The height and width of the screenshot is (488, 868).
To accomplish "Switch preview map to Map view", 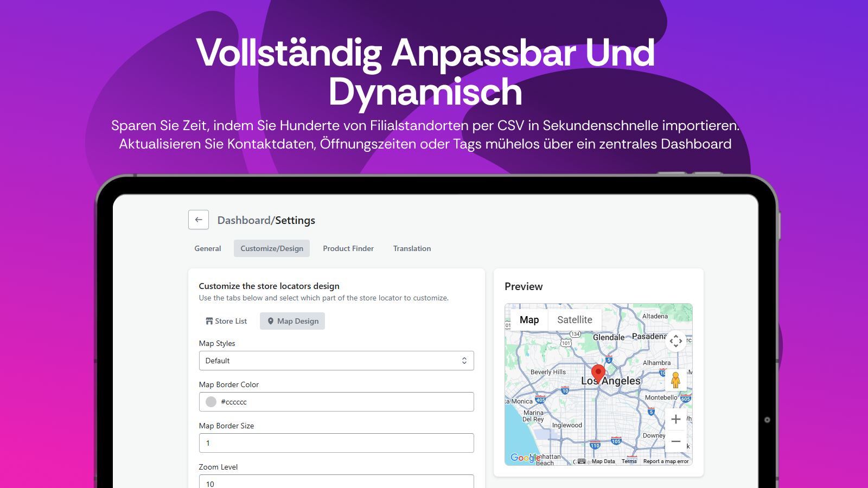I will tap(529, 320).
